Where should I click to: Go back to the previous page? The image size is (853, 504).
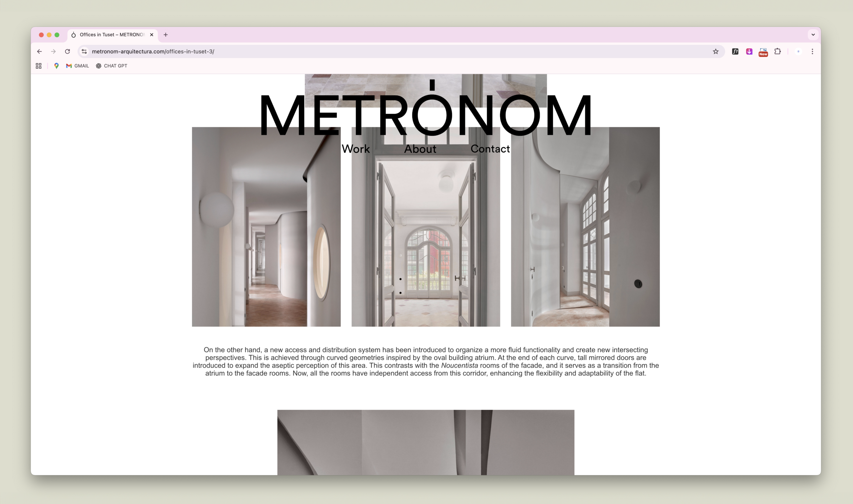[x=39, y=51]
